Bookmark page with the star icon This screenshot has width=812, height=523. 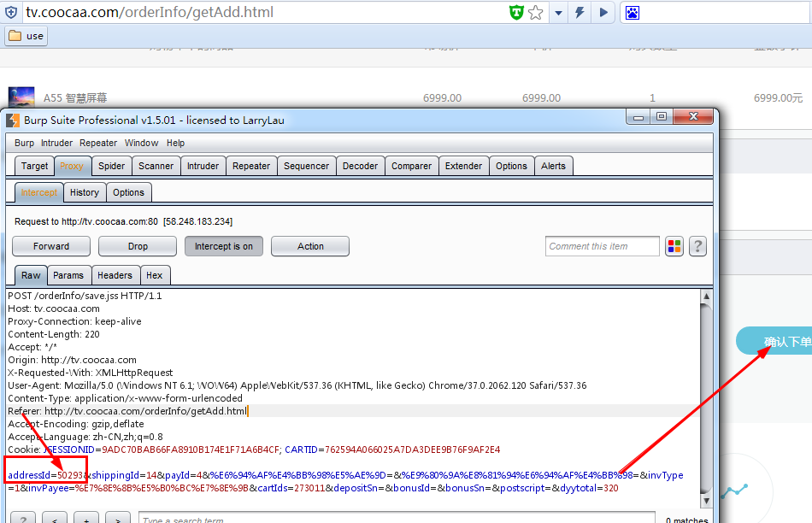point(535,13)
